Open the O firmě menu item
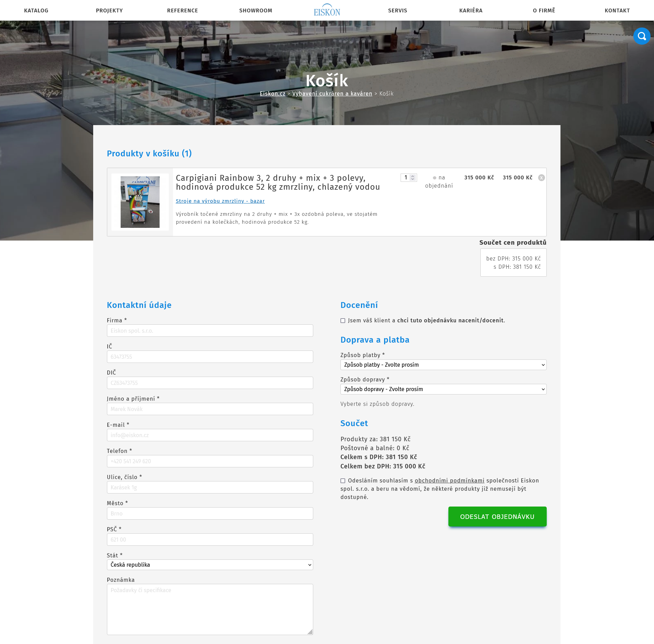This screenshot has height=644, width=654. (544, 11)
